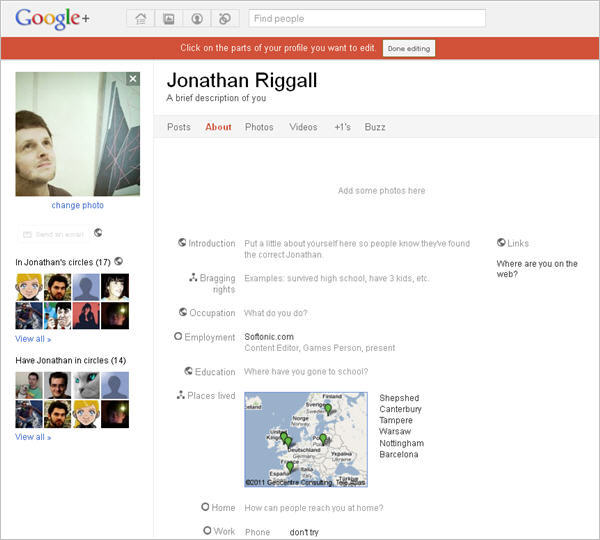Click globe visibility icon beside Send an email

pos(99,233)
